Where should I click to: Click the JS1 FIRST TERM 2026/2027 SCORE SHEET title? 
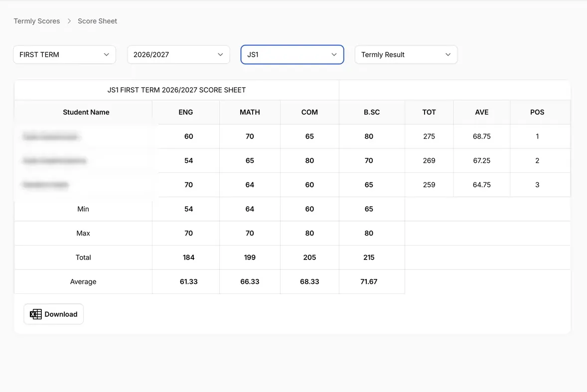pyautogui.click(x=177, y=90)
